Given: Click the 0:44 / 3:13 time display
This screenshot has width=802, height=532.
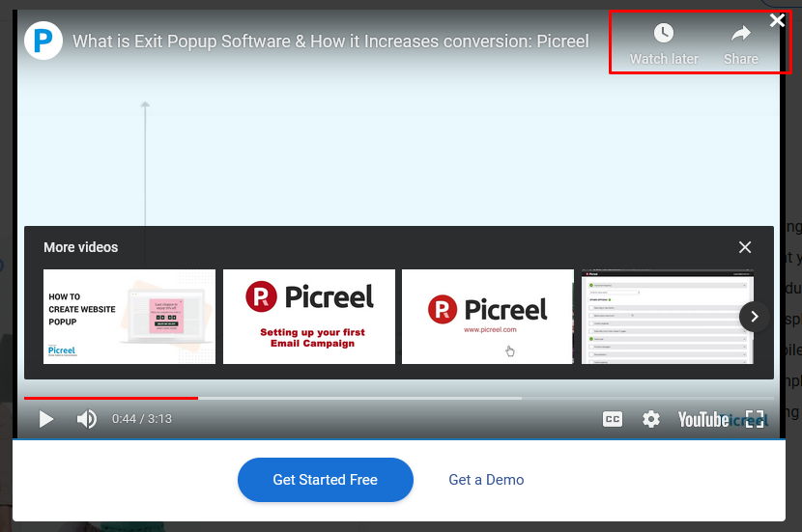Looking at the screenshot, I should [142, 419].
